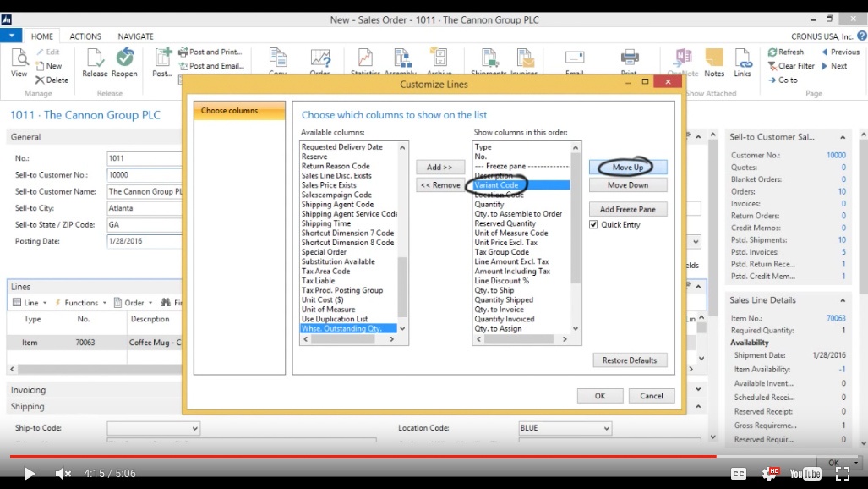Click the Edit ribbon command

[48, 52]
